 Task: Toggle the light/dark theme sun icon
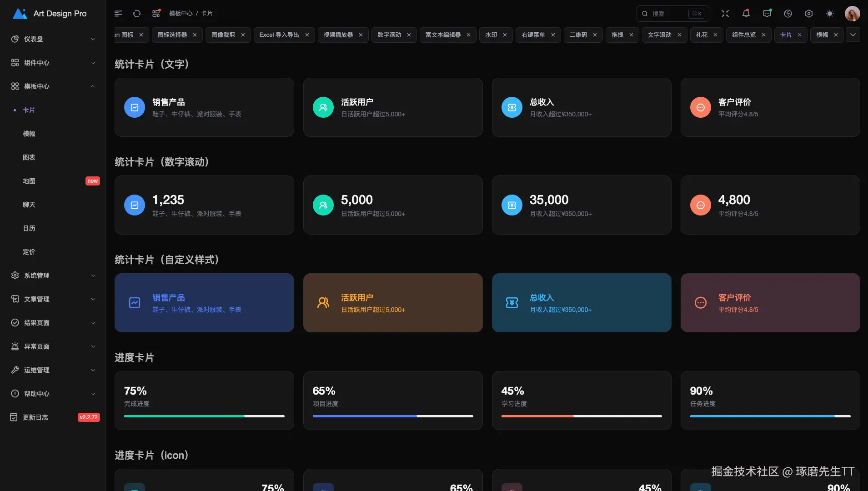coord(830,14)
